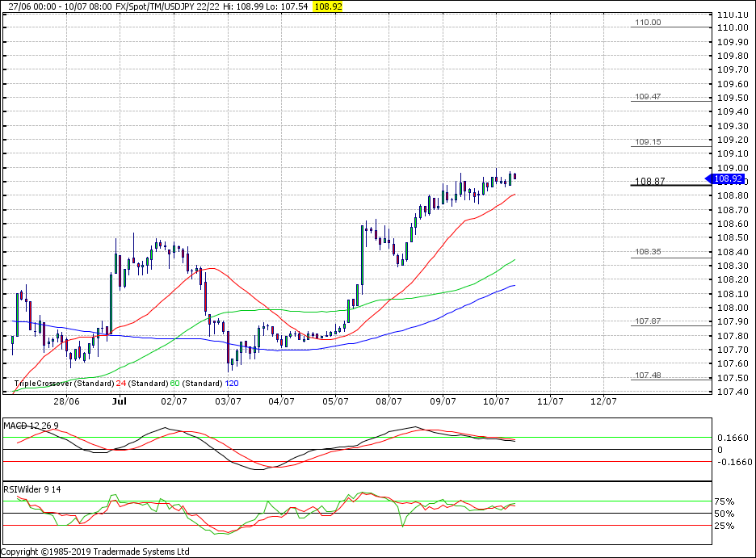Screen dimensions: 756x558
Task: Click the Jul date marker on time axis
Action: (x=119, y=401)
